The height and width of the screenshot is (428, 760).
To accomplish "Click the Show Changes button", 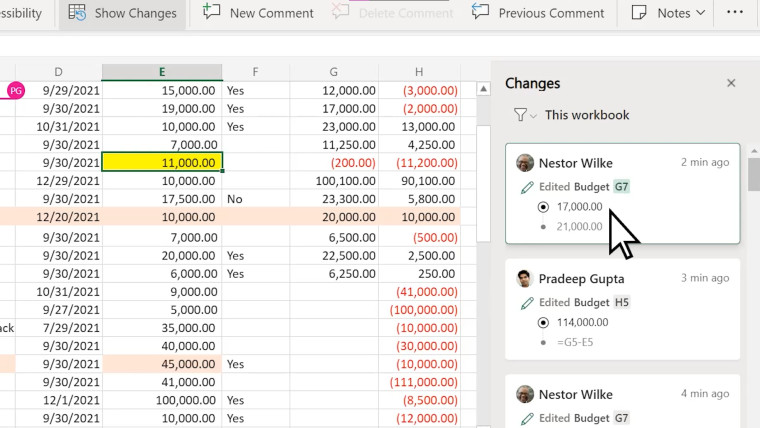I will (123, 14).
